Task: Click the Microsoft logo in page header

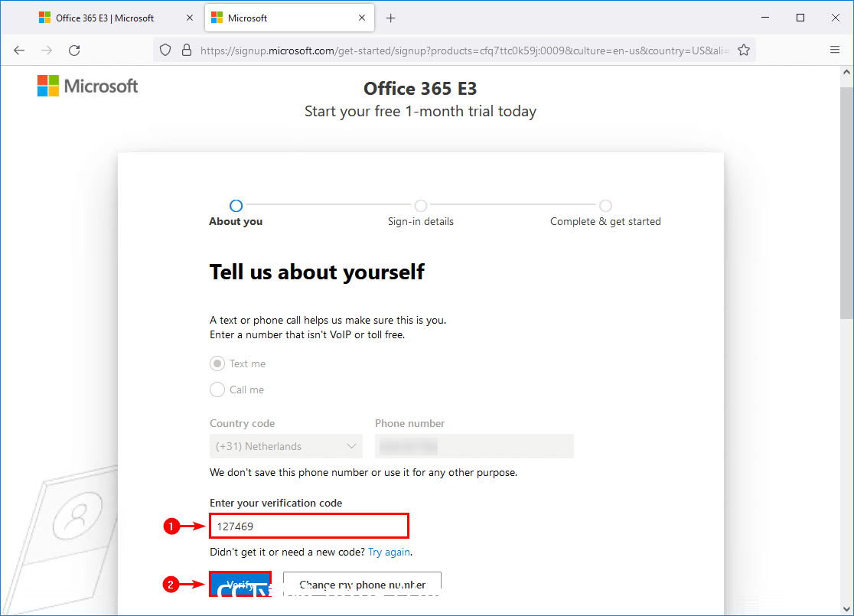Action: coord(88,86)
